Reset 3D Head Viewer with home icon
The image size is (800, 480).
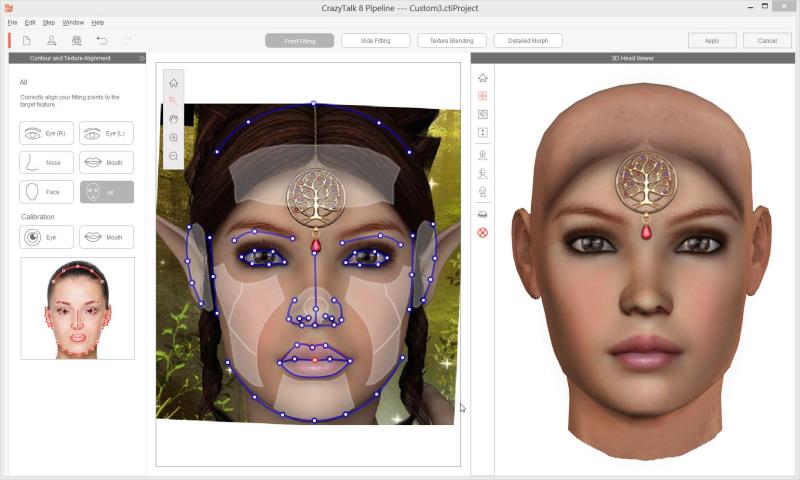click(x=483, y=78)
